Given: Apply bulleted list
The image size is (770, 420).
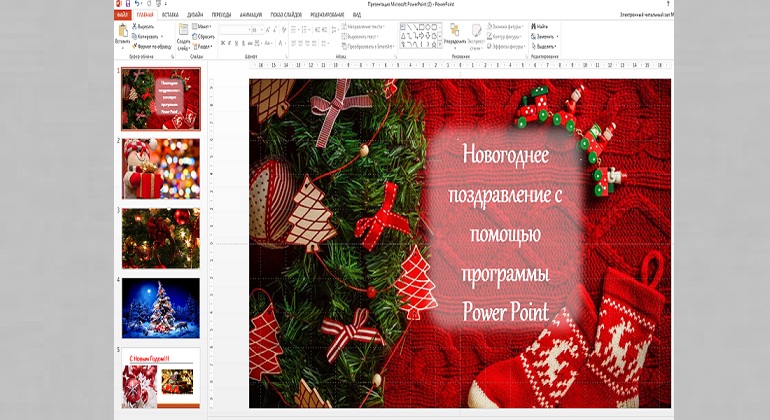Looking at the screenshot, I should pos(293,29).
